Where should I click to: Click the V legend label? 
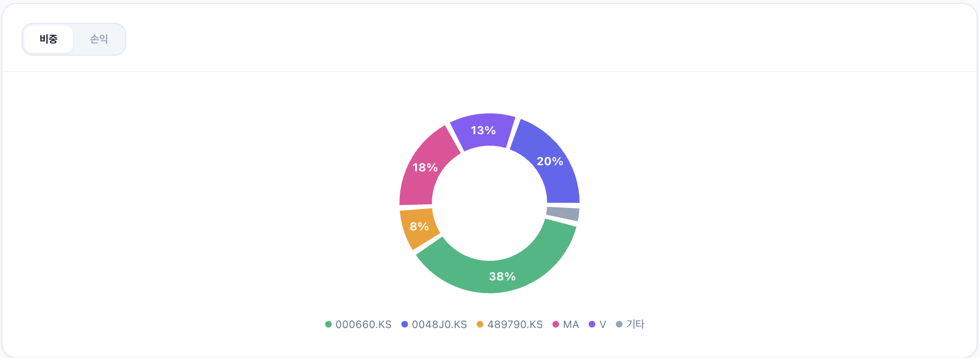click(x=602, y=325)
